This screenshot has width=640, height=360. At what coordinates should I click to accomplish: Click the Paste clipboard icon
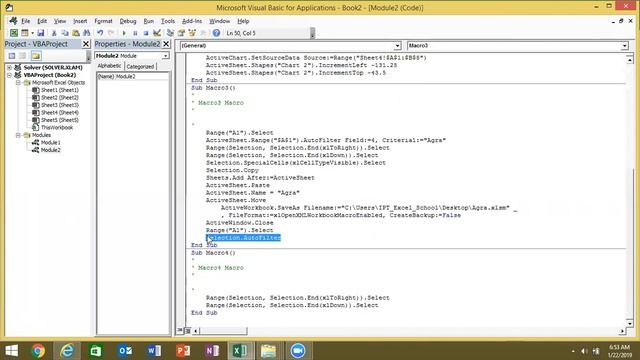[76, 33]
